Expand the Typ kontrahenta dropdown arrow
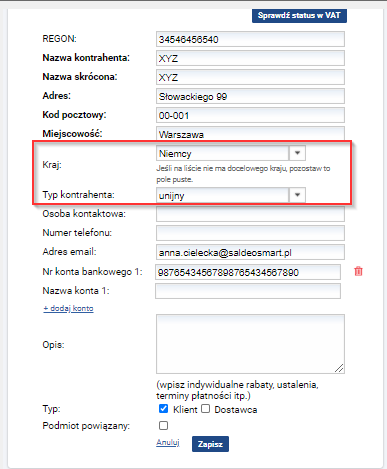Image resolution: width=387 pixels, height=469 pixels. click(297, 195)
